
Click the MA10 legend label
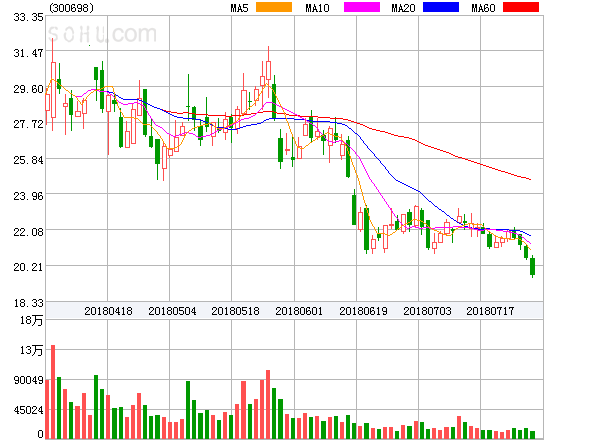pos(317,8)
